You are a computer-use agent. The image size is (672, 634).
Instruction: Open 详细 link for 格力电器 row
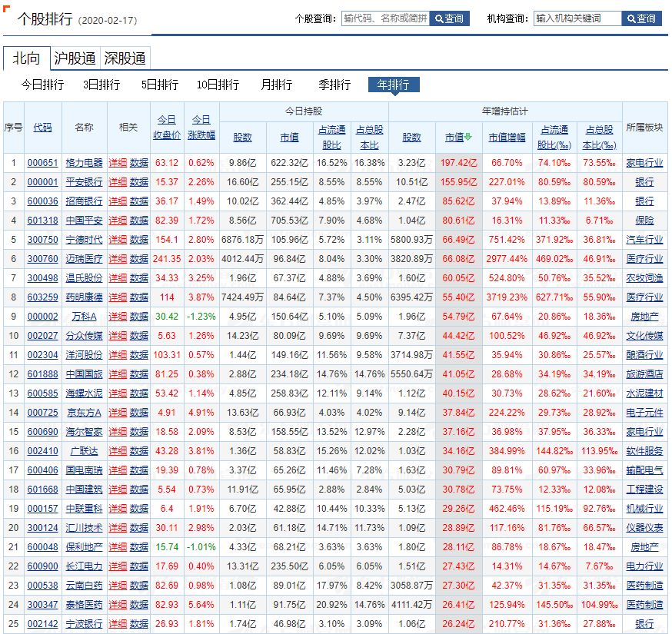118,163
